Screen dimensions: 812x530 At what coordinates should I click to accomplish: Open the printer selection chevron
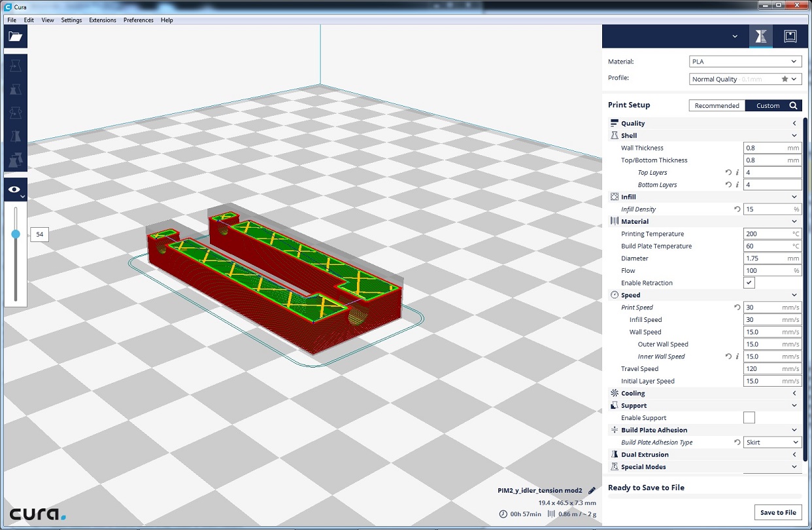click(735, 37)
